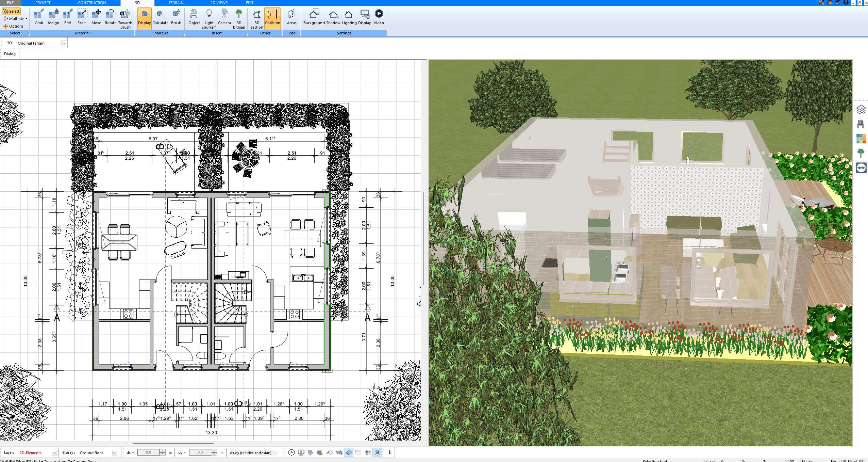This screenshot has width=868, height=462.
Task: Open the materials color swatch panel
Action: pyautogui.click(x=861, y=139)
